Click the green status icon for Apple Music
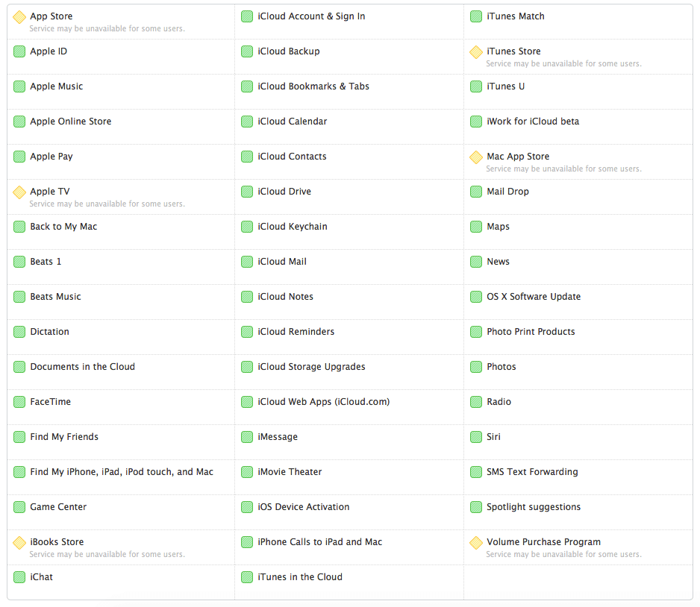 click(19, 87)
